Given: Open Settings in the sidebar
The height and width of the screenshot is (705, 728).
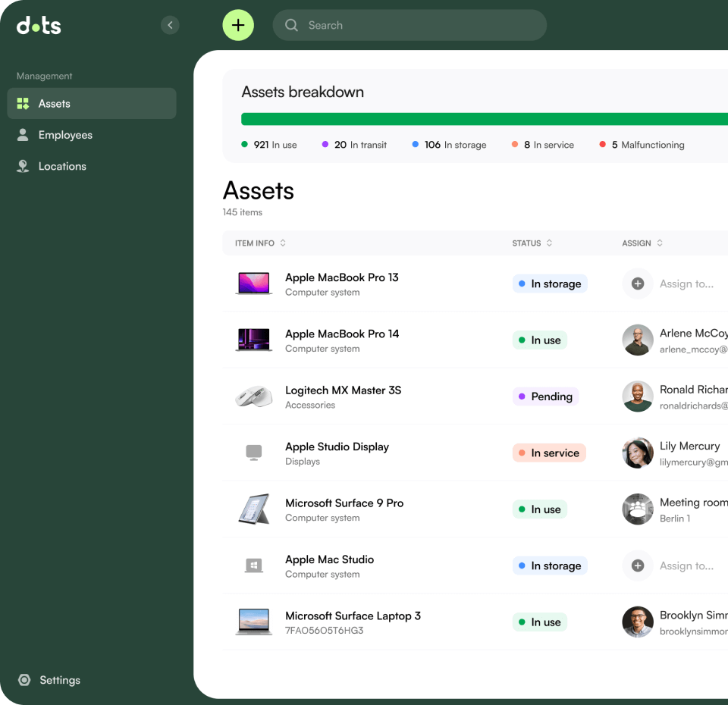Looking at the screenshot, I should tap(49, 680).
